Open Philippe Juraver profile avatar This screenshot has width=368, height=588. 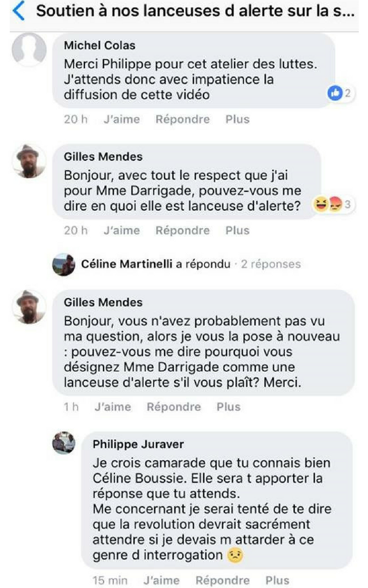point(63,443)
